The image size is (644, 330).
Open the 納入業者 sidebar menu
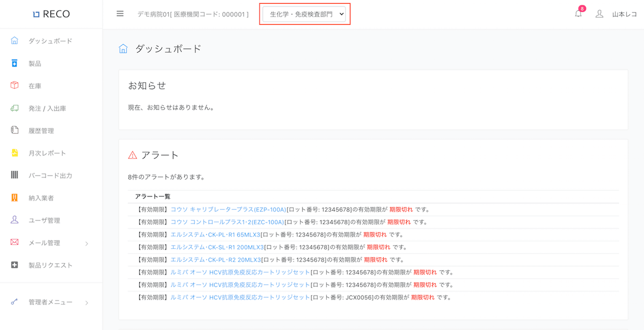point(41,198)
